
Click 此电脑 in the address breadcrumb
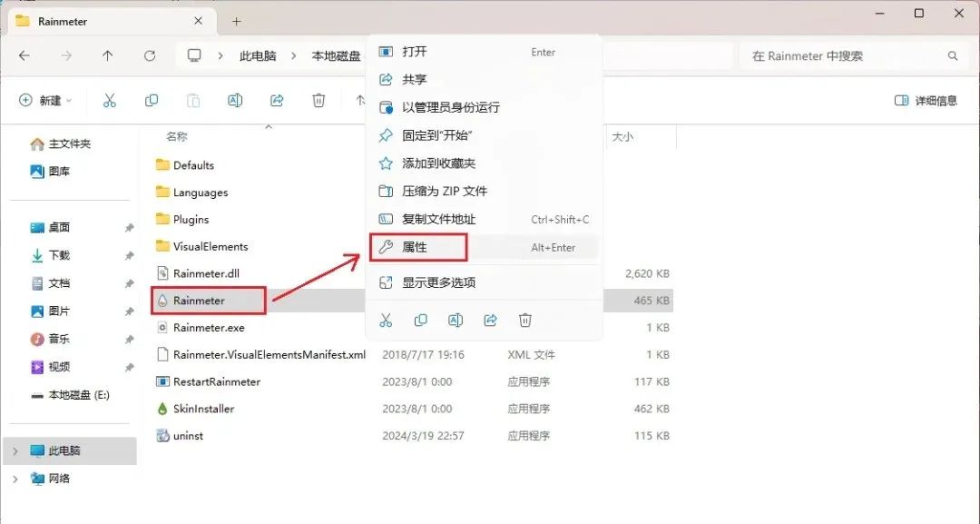pos(258,55)
